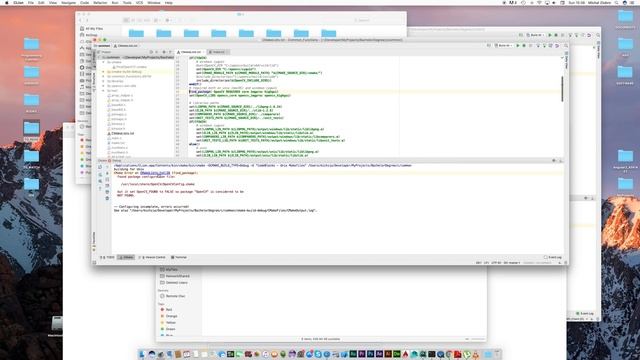This screenshot has height=360, width=640.
Task: Click Debug bug icon in the background CLion window
Action: tap(556, 35)
